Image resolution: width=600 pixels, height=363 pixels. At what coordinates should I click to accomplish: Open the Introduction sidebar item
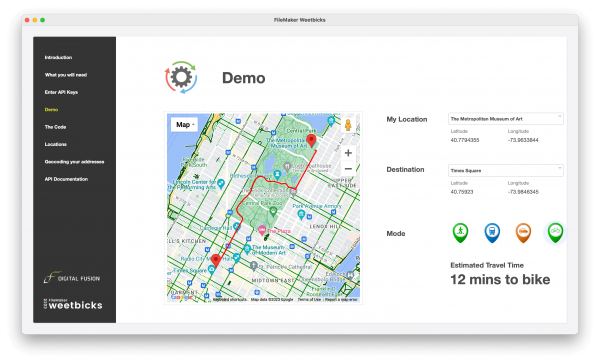click(x=58, y=57)
